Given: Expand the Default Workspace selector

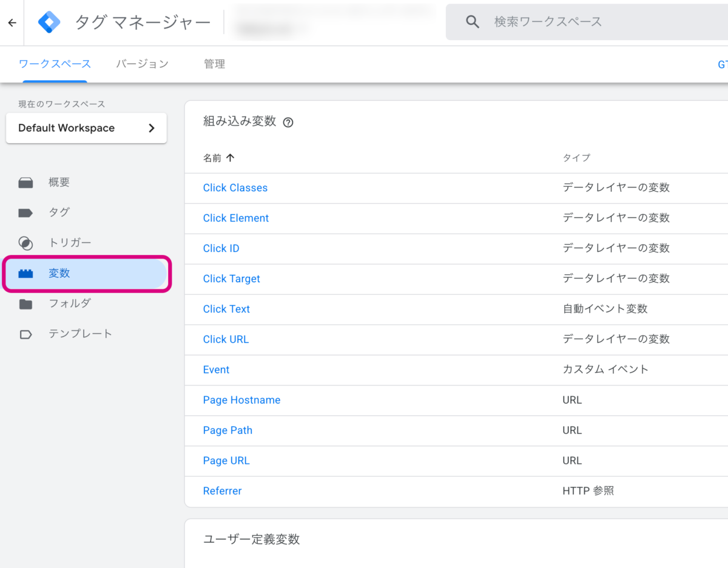Looking at the screenshot, I should [86, 128].
